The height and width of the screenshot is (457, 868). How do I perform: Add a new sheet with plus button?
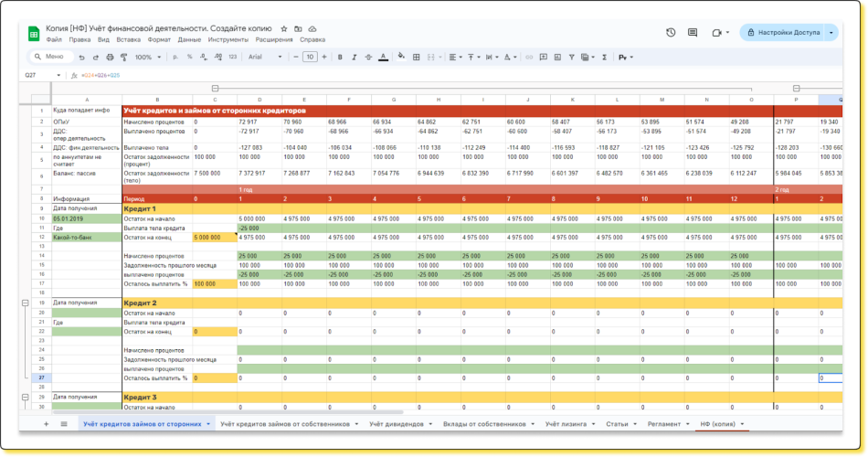click(x=47, y=424)
